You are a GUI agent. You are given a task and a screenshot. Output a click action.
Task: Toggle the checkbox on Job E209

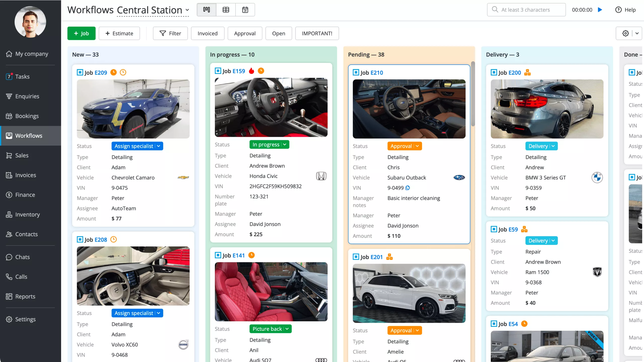pyautogui.click(x=80, y=72)
